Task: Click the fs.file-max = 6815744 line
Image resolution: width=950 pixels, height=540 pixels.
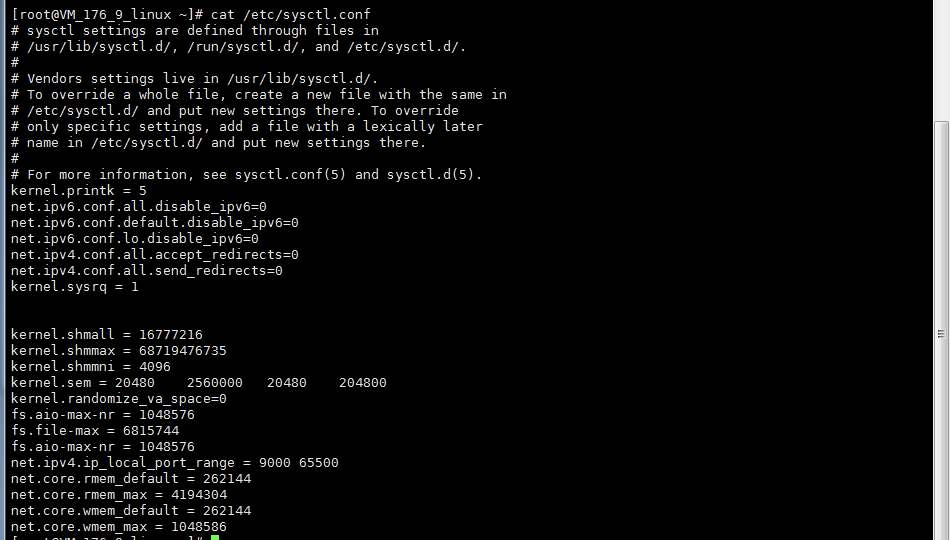Action: pyautogui.click(x=95, y=431)
